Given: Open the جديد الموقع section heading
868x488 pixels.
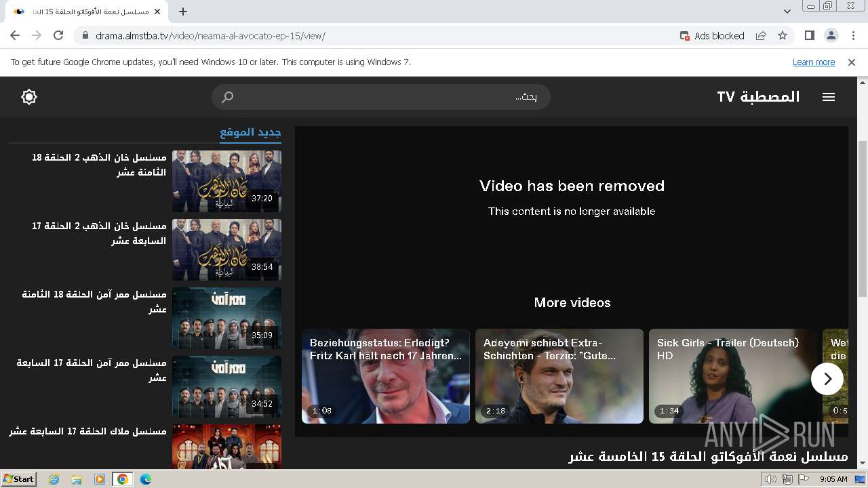Looking at the screenshot, I should coord(250,132).
